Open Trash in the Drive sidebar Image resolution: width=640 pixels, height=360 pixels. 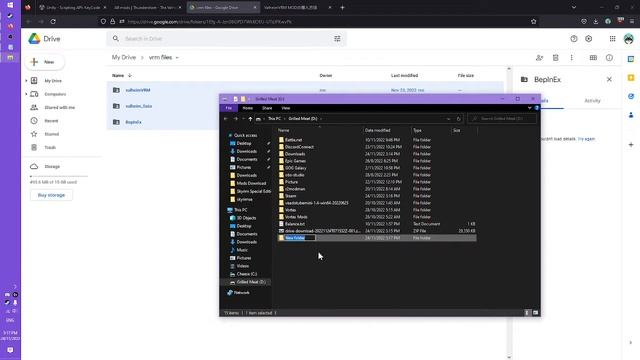pos(50,147)
